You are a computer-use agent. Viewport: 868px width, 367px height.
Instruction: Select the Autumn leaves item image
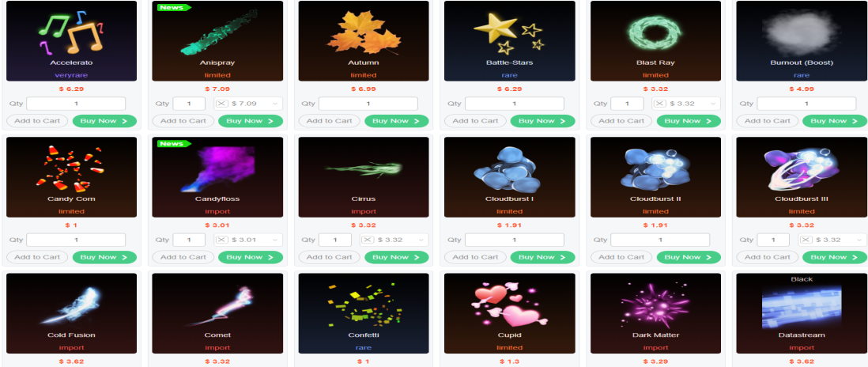364,41
